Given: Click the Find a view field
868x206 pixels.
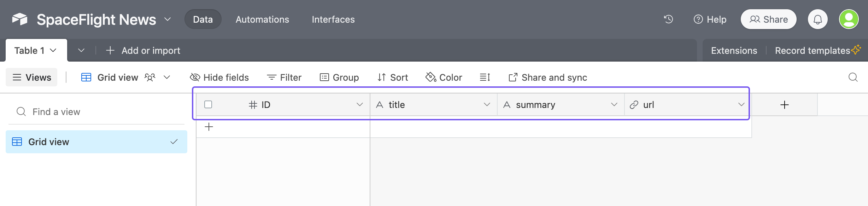Looking at the screenshot, I should pos(96,112).
